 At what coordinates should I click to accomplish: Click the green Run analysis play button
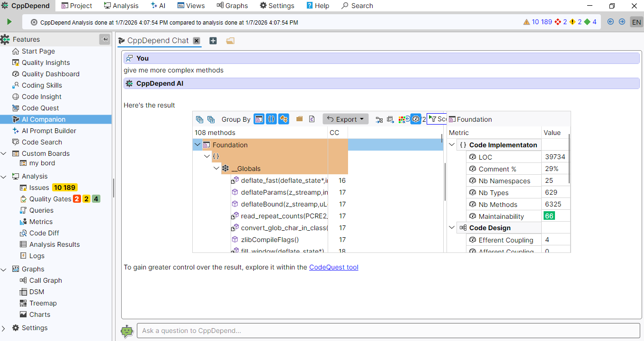pyautogui.click(x=9, y=22)
